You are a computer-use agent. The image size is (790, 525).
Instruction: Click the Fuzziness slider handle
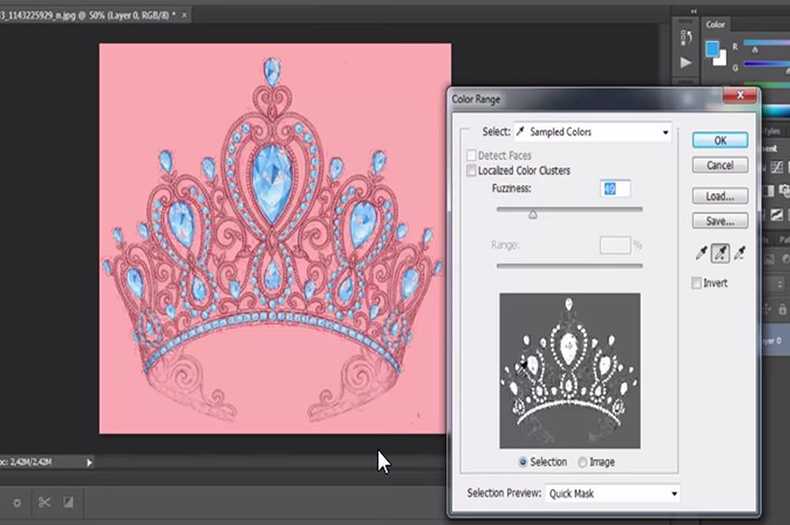coord(533,215)
